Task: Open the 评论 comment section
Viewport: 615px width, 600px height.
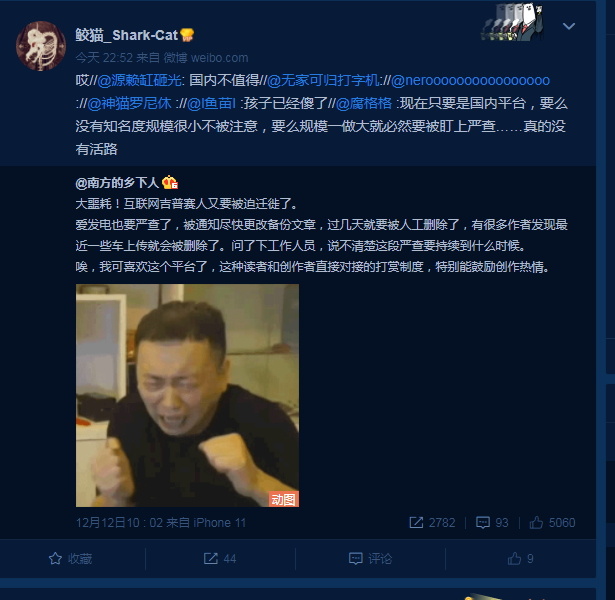Action: 370,558
